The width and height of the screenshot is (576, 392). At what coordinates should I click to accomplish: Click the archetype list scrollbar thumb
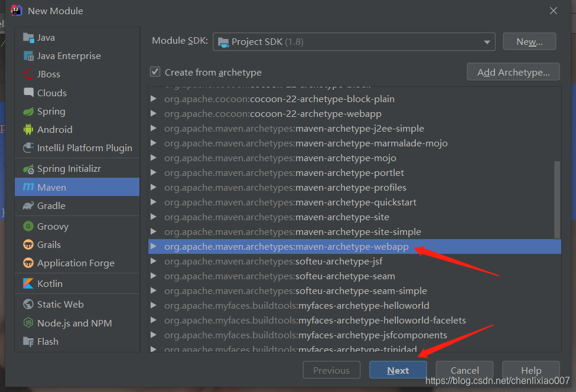[557, 200]
